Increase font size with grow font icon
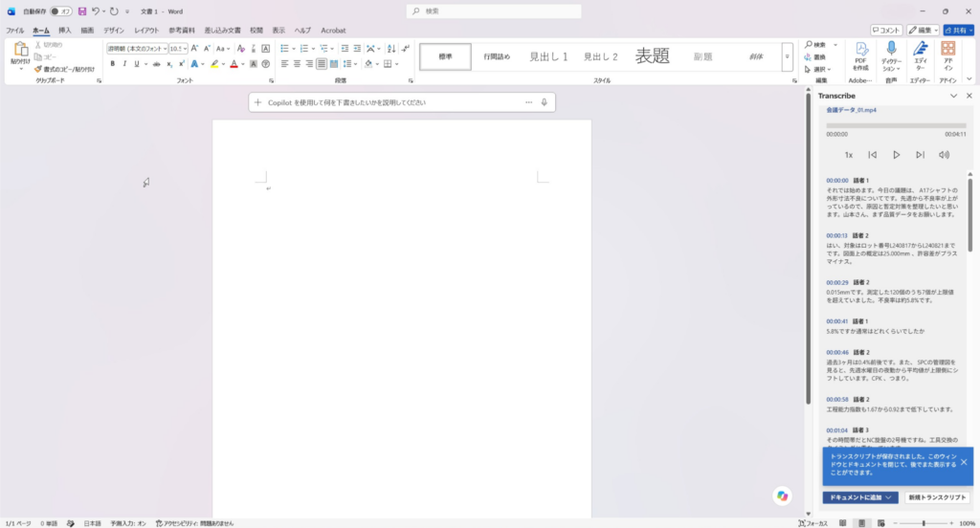Viewport: 980px width, 528px height. (x=194, y=48)
